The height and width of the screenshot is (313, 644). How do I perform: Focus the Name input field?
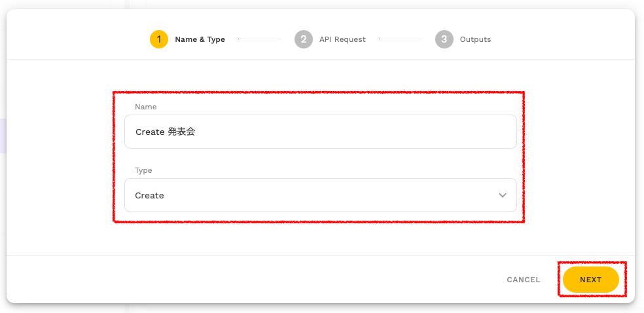[320, 132]
